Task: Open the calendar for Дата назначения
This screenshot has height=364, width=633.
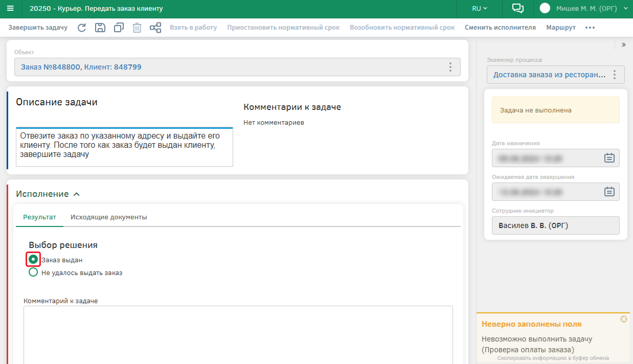Action: (x=609, y=158)
